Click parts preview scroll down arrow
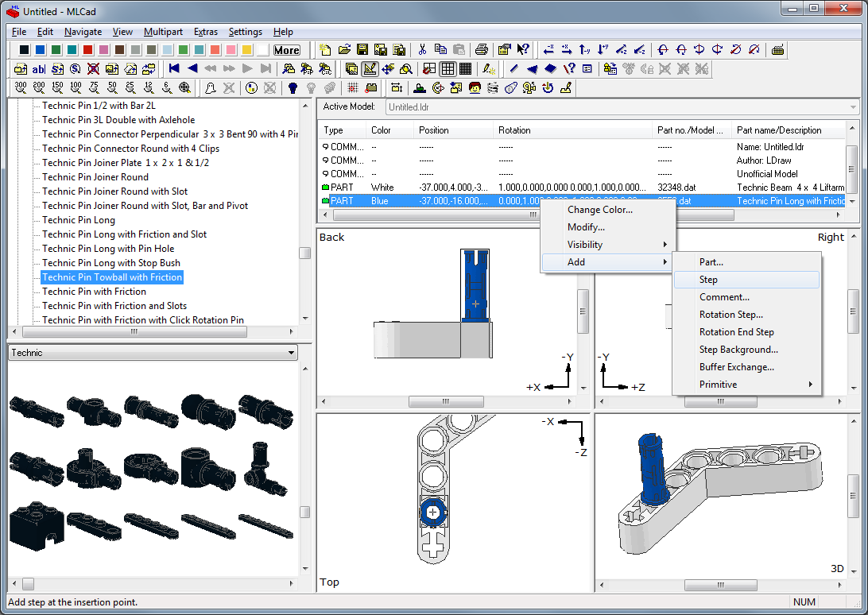Image resolution: width=868 pixels, height=615 pixels. 305,569
